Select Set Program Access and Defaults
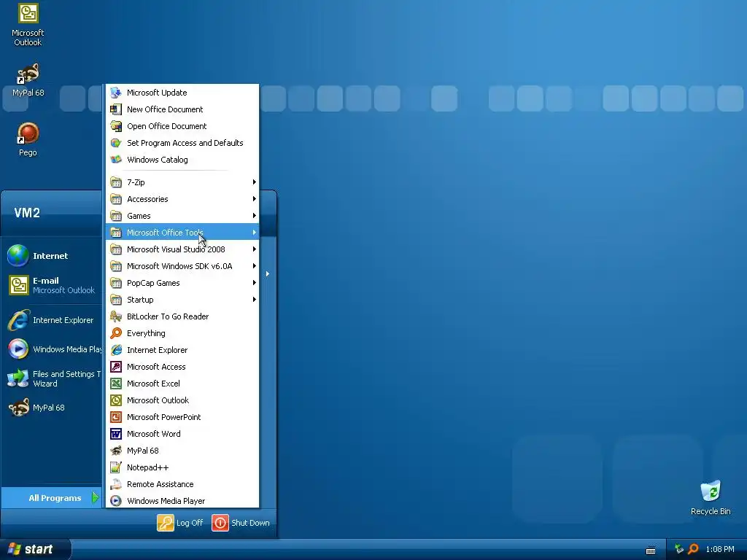 point(182,143)
